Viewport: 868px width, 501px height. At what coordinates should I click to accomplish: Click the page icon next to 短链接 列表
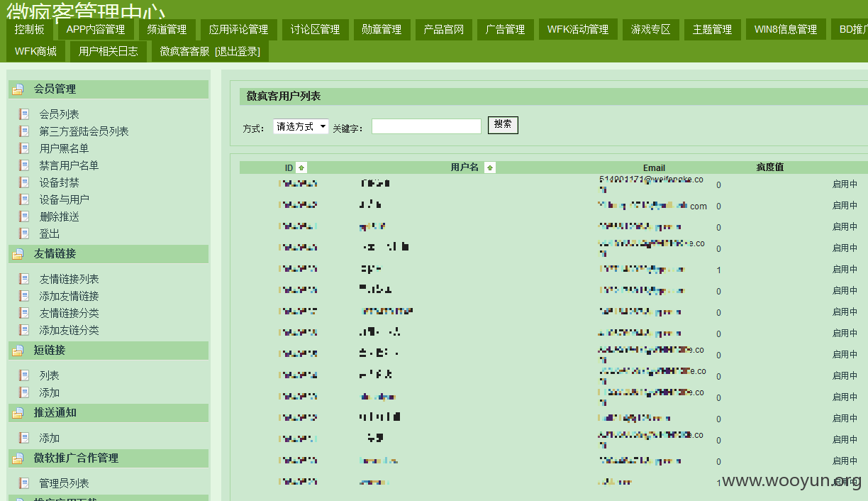coord(24,375)
